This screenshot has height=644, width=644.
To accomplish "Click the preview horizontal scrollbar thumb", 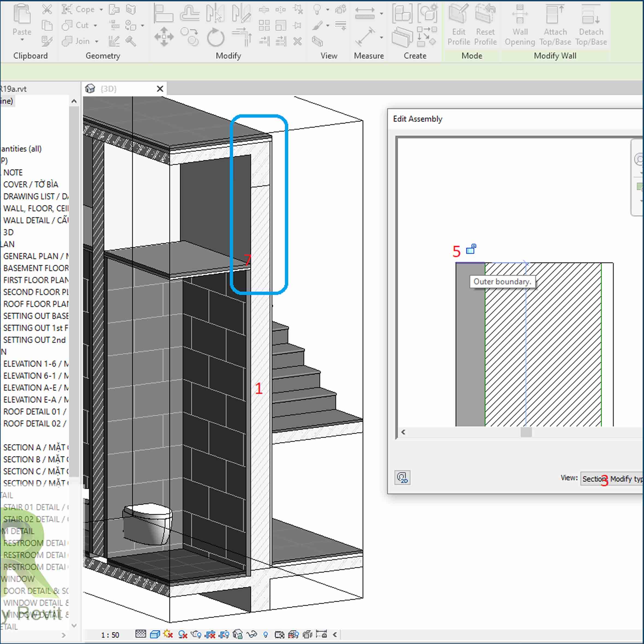I will click(x=526, y=432).
